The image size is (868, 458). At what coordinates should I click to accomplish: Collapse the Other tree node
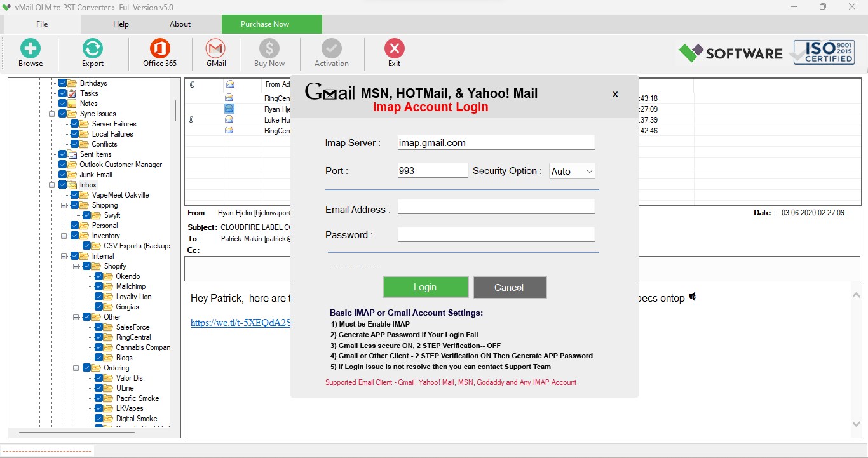click(76, 317)
